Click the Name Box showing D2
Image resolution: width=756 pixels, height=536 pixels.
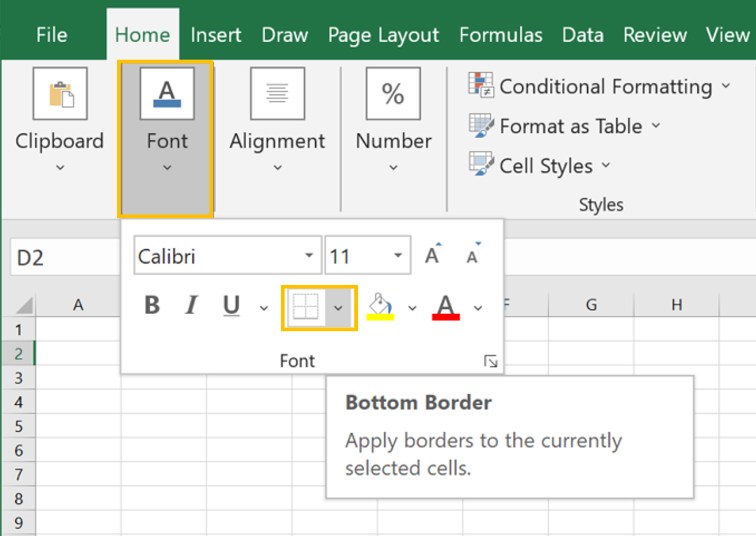(64, 257)
